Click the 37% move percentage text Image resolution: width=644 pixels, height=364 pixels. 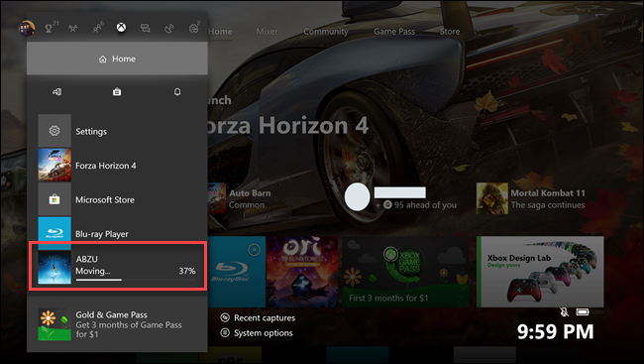click(x=187, y=271)
